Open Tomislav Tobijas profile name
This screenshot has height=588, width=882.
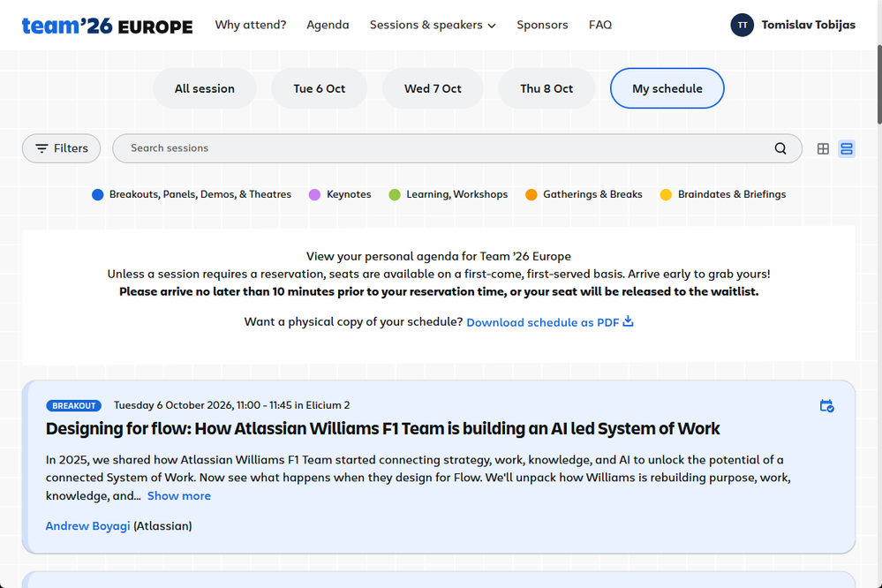(809, 25)
